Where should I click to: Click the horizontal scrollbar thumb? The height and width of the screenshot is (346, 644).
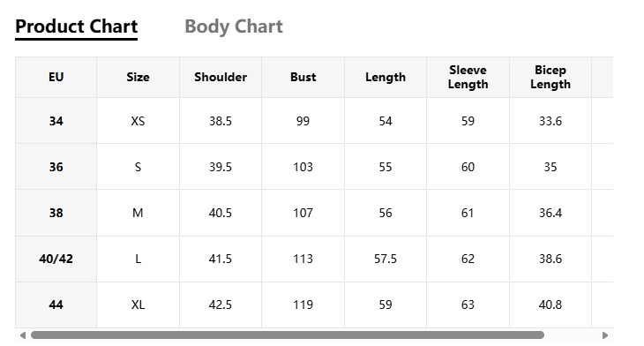pyautogui.click(x=288, y=335)
